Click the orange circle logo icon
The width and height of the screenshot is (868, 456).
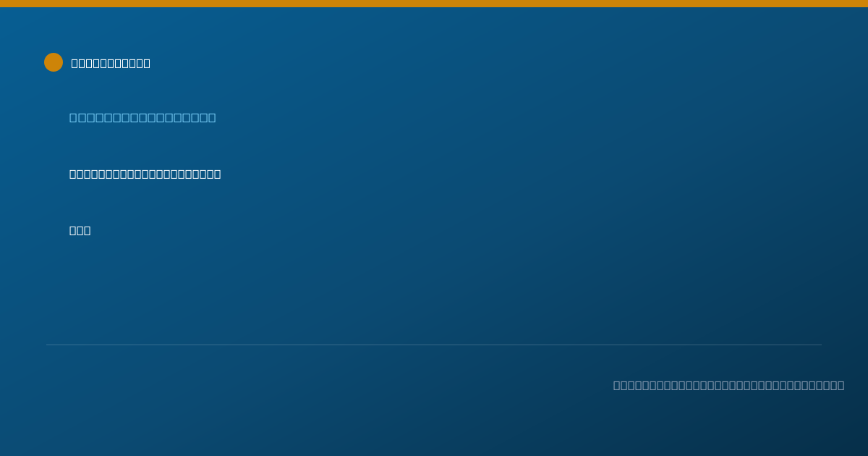(x=54, y=62)
